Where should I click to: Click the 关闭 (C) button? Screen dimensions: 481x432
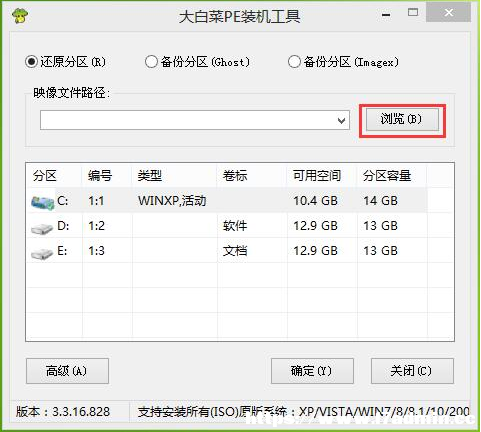click(x=412, y=371)
